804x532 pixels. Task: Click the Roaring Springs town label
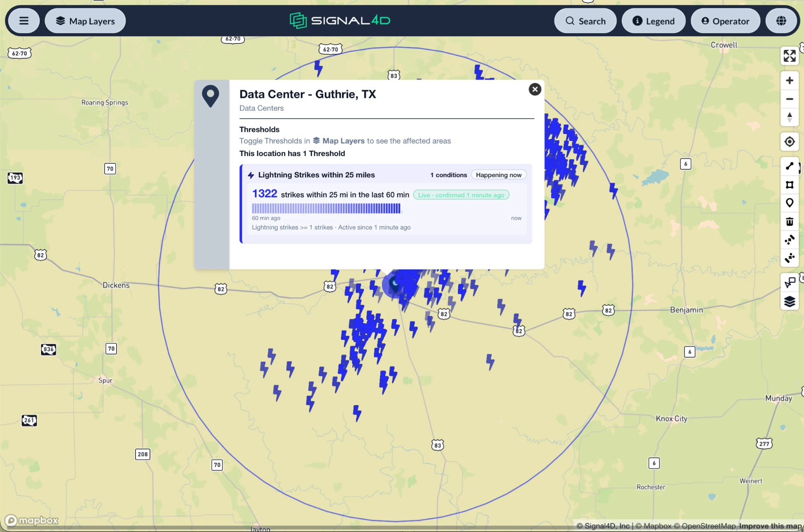[x=105, y=103]
